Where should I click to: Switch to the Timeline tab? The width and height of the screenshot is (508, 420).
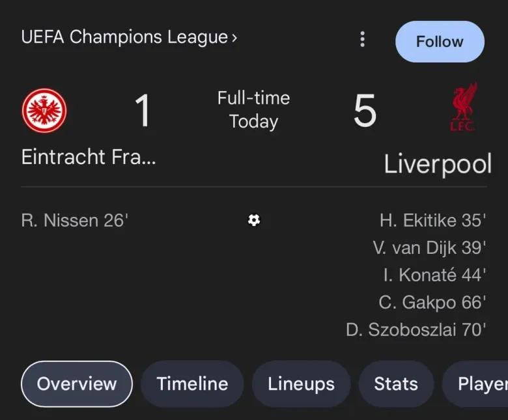(192, 384)
